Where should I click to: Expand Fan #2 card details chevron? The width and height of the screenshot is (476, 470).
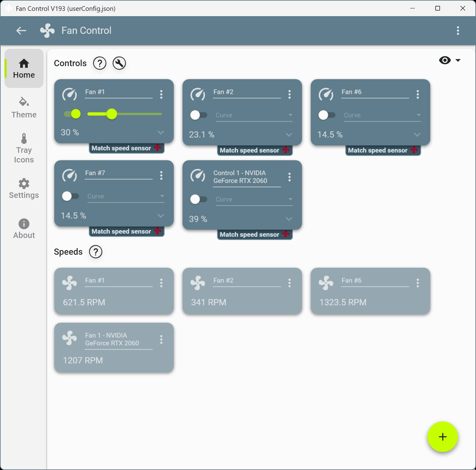tap(289, 135)
